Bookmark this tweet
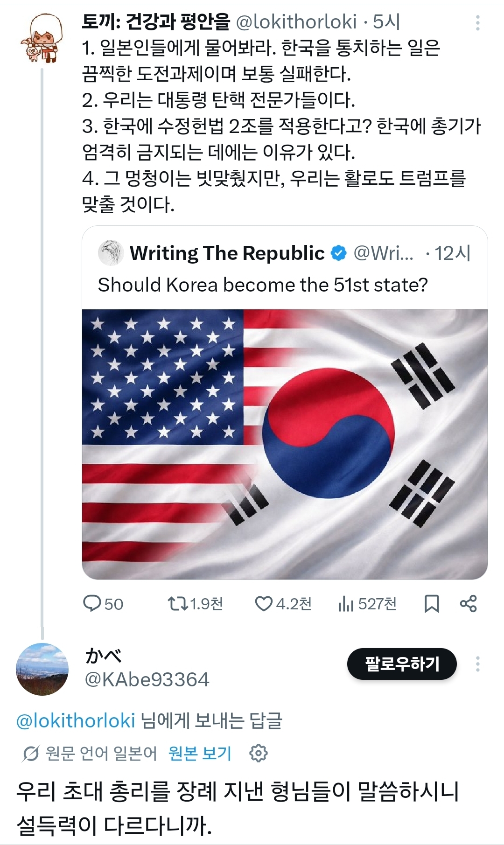 tap(432, 604)
